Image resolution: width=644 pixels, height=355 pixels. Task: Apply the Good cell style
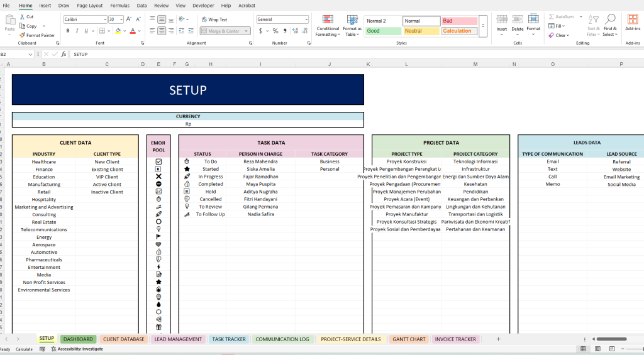[382, 31]
